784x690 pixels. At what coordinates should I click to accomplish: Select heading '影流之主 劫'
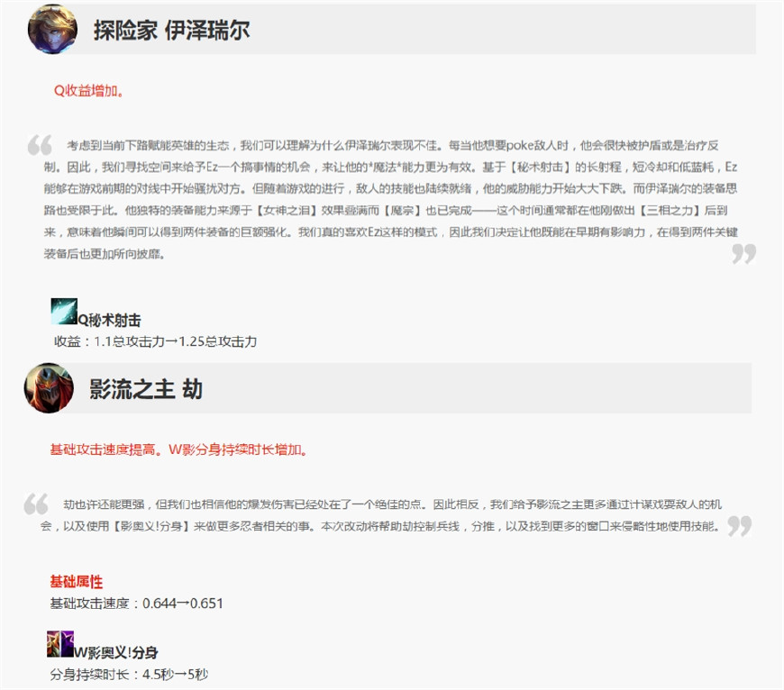click(146, 389)
